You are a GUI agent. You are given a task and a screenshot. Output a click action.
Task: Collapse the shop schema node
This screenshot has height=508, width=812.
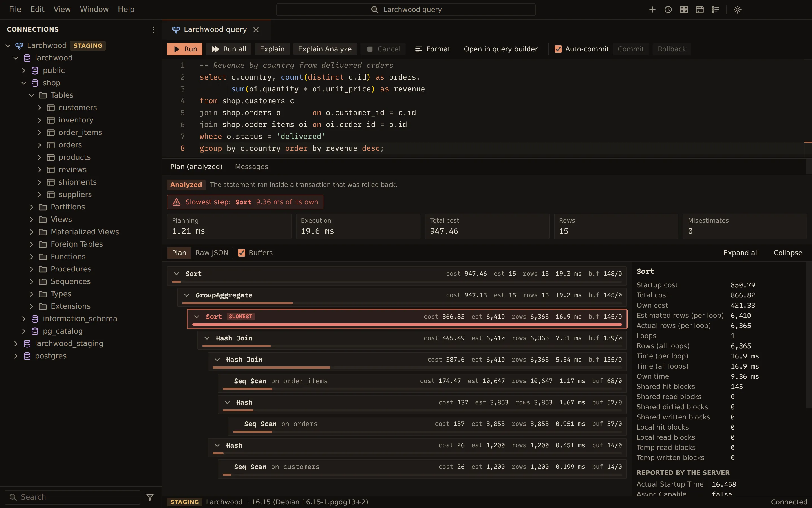(x=23, y=83)
